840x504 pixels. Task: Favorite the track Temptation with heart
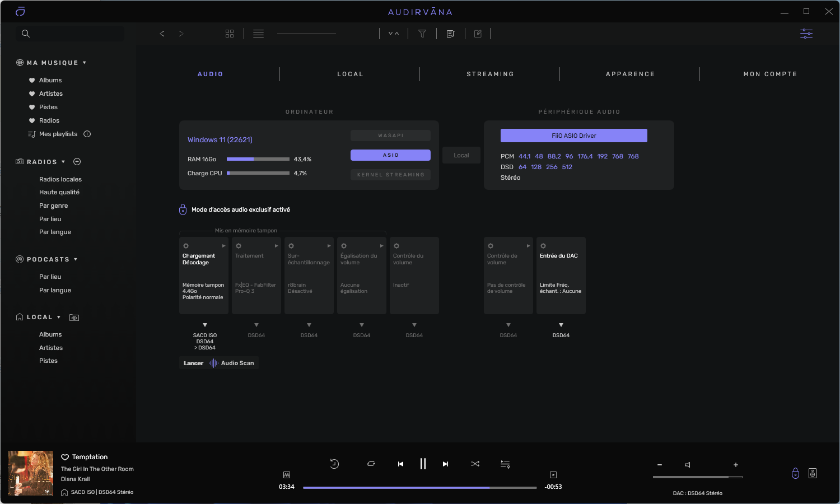(x=65, y=457)
